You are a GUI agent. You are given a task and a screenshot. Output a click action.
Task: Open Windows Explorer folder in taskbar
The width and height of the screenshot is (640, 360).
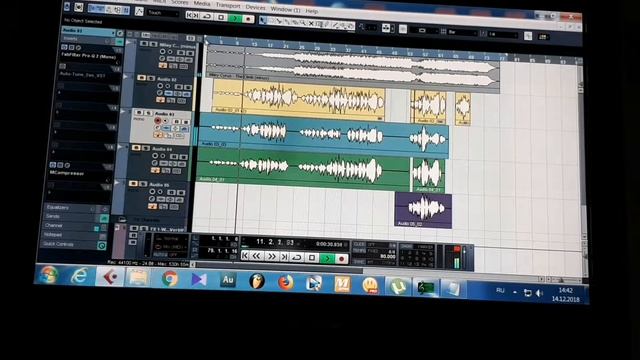pos(138,278)
